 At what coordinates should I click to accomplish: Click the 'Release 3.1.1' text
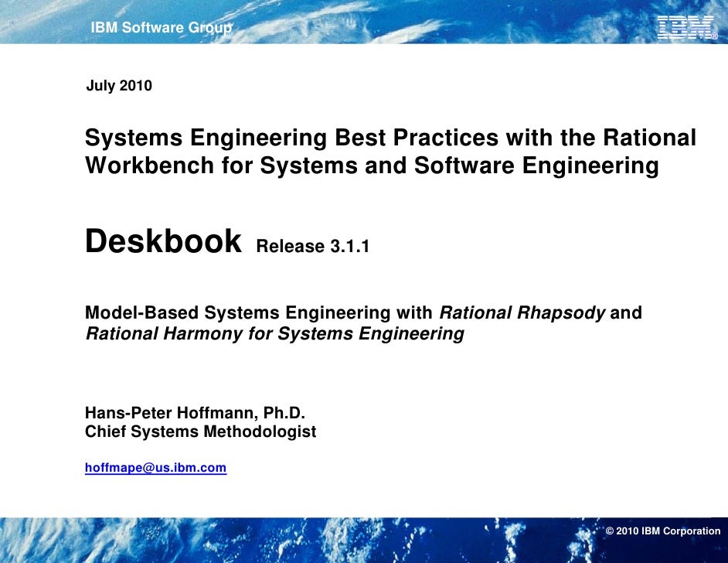point(312,246)
